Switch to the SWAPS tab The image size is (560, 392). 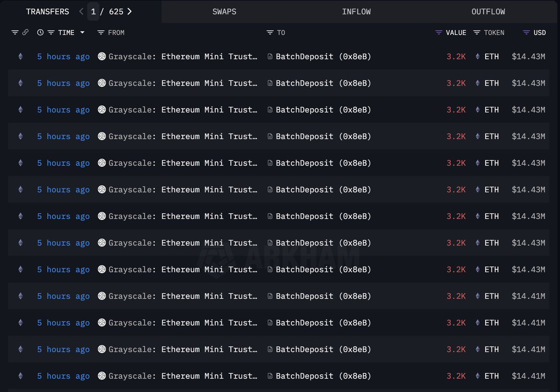click(x=224, y=11)
